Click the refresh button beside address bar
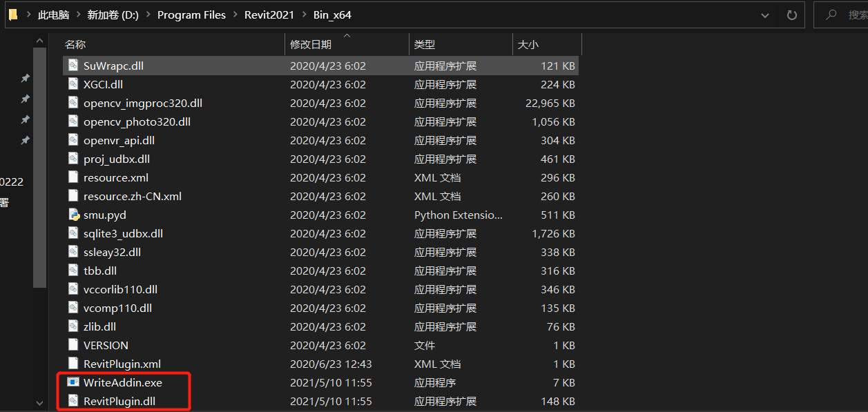 pos(792,14)
